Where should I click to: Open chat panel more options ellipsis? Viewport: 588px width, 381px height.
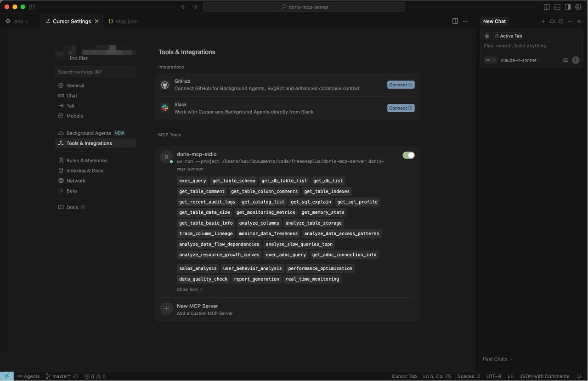[570, 21]
